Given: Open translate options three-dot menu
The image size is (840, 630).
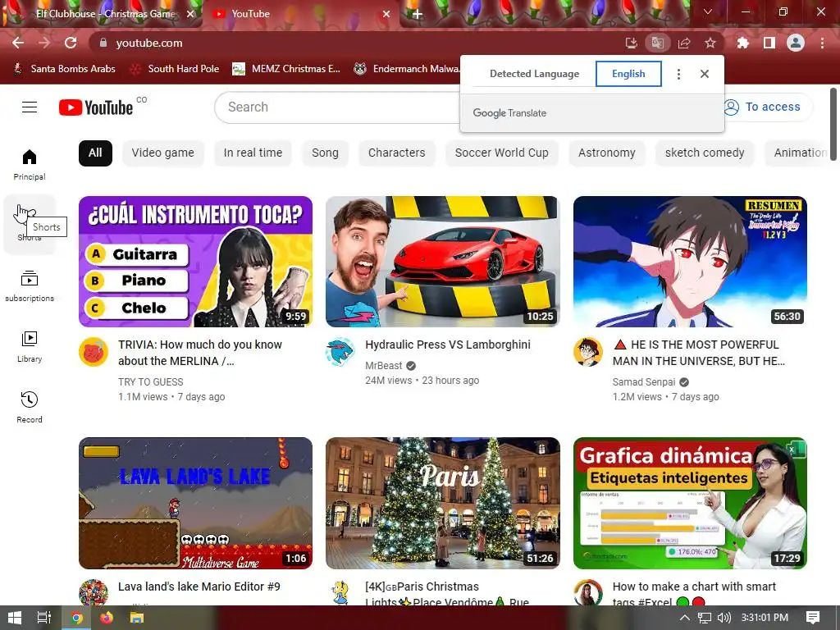Looking at the screenshot, I should 678,74.
